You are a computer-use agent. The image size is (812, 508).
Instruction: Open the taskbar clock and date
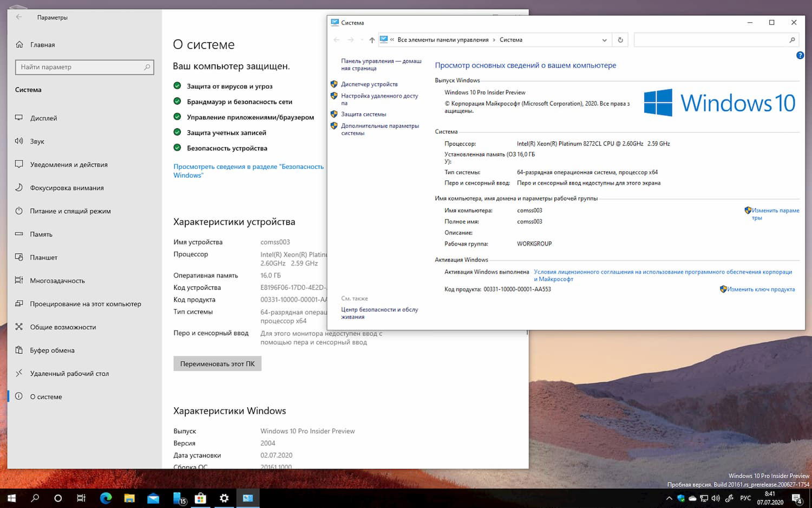tap(770, 498)
